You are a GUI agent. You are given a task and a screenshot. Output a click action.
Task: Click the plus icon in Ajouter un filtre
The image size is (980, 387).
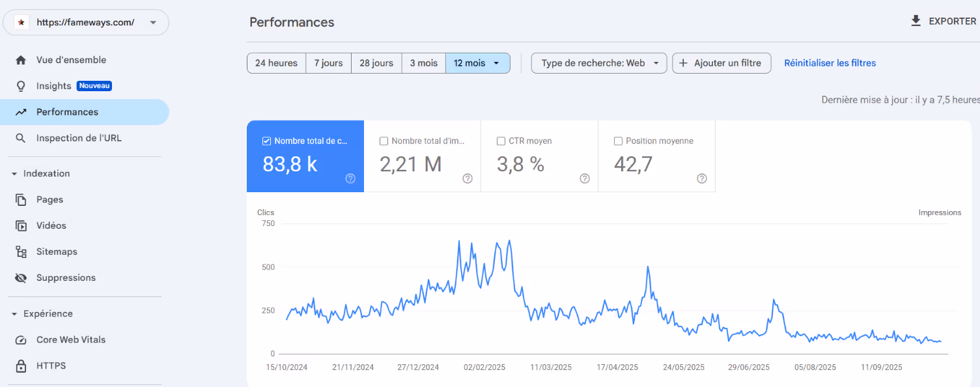pos(683,63)
